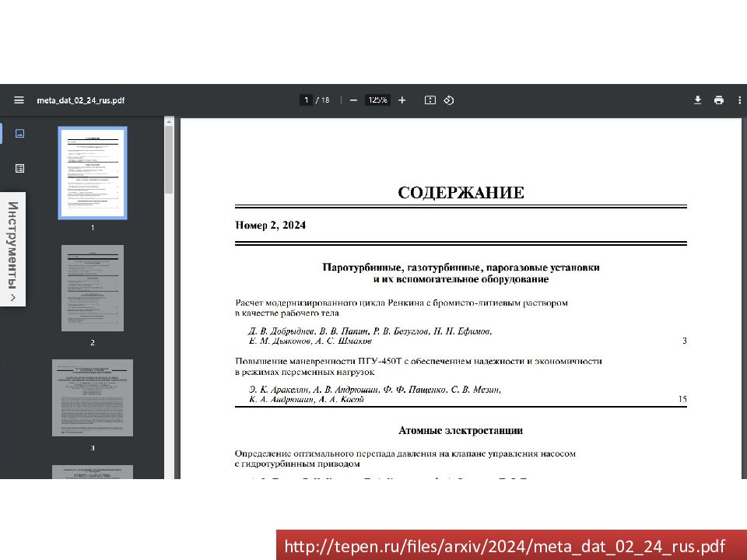Viewport: 747px width, 560px height.
Task: Select page 1 thumbnail
Action: tap(93, 173)
